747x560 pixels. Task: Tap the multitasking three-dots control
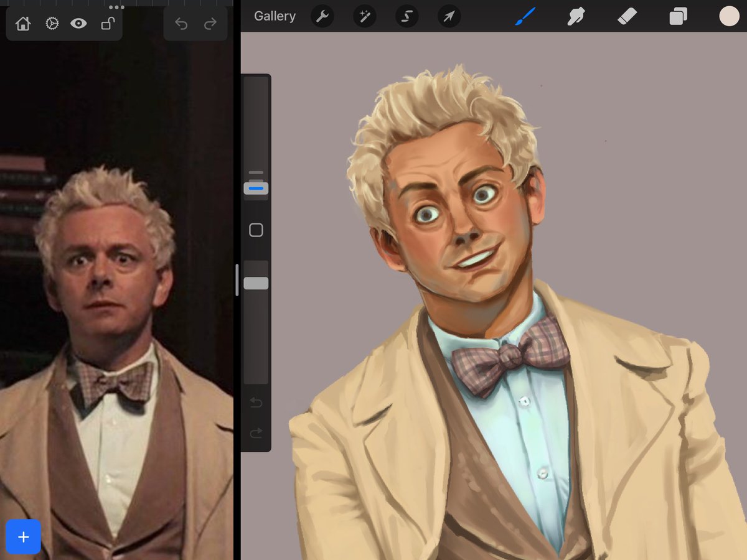click(x=116, y=7)
